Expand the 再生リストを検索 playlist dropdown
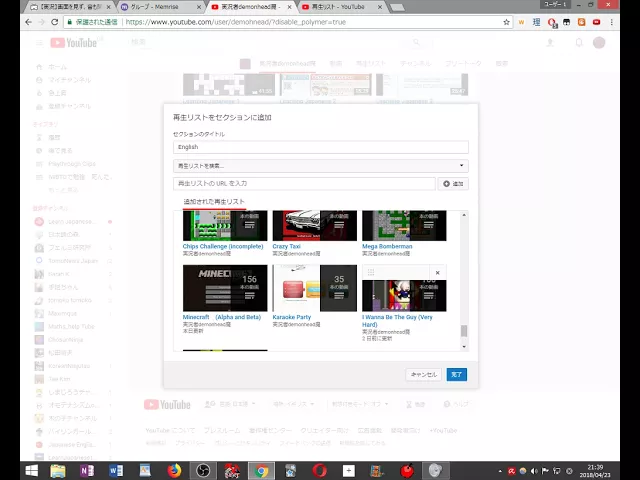This screenshot has height=480, width=640. pos(320,166)
